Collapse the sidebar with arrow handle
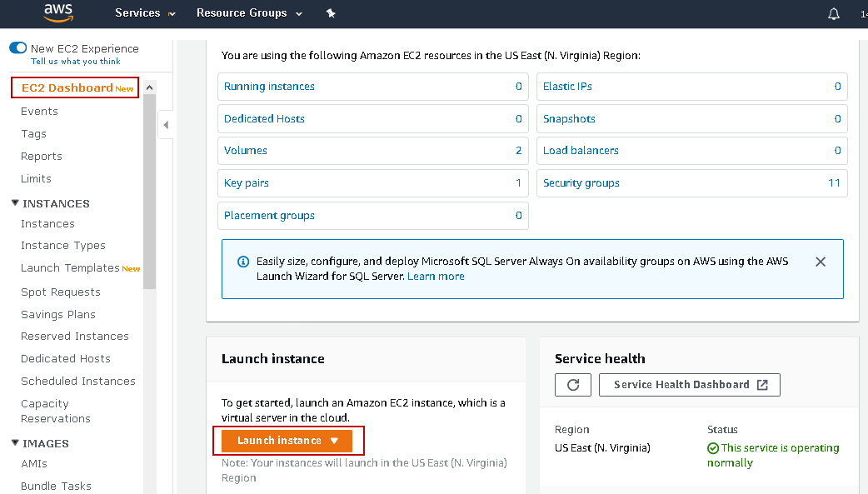 165,125
